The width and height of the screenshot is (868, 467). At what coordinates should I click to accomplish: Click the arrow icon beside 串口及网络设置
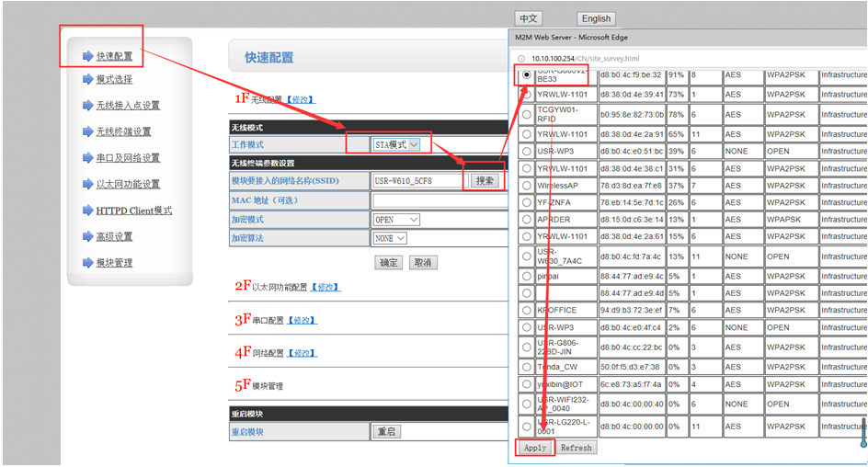coord(87,158)
